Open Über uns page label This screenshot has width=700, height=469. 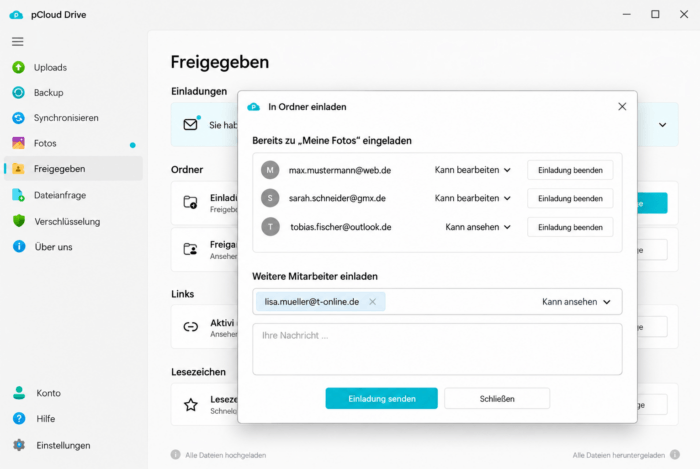(54, 247)
